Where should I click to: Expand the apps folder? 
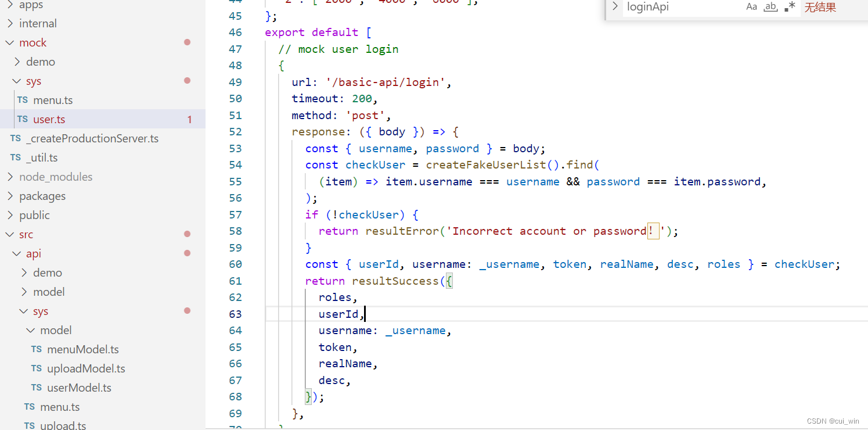click(10, 5)
